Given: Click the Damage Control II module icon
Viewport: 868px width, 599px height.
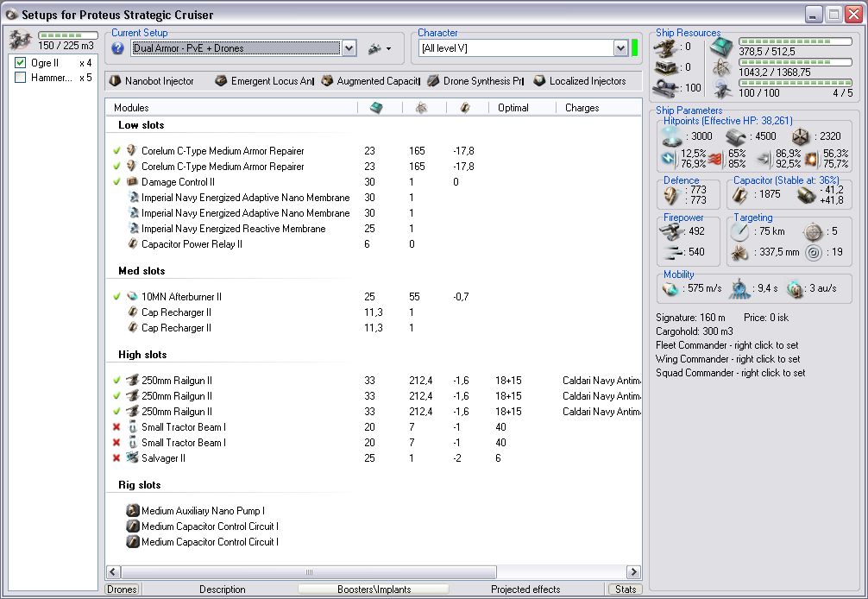Looking at the screenshot, I should pyautogui.click(x=132, y=181).
